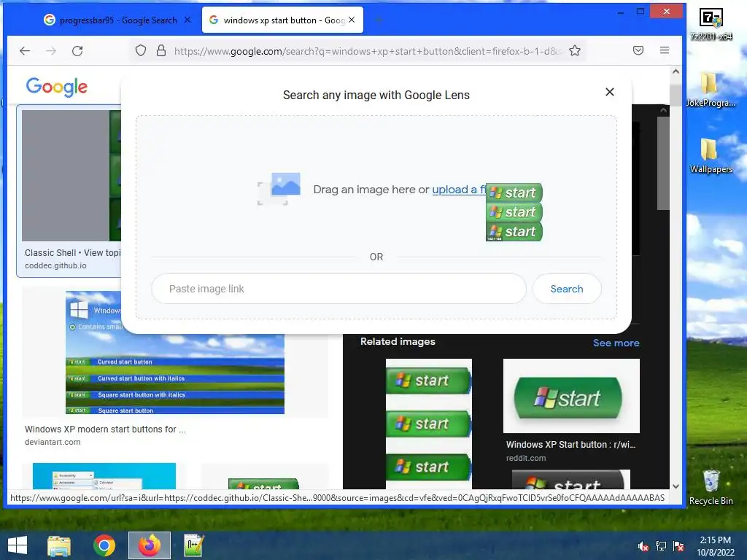Image resolution: width=747 pixels, height=560 pixels.
Task: Open the Pocket save icon
Action: (x=638, y=50)
